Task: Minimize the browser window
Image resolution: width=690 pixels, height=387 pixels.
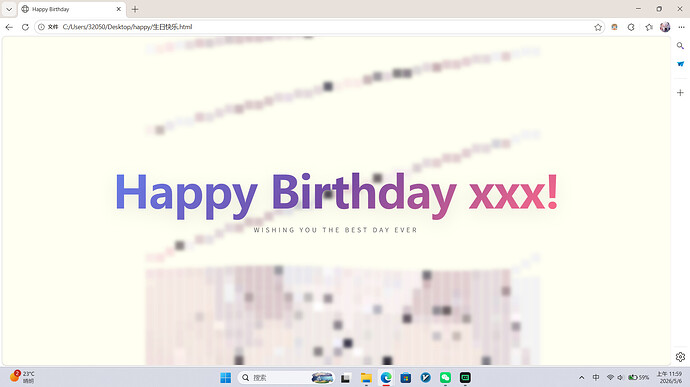Action: pos(639,9)
